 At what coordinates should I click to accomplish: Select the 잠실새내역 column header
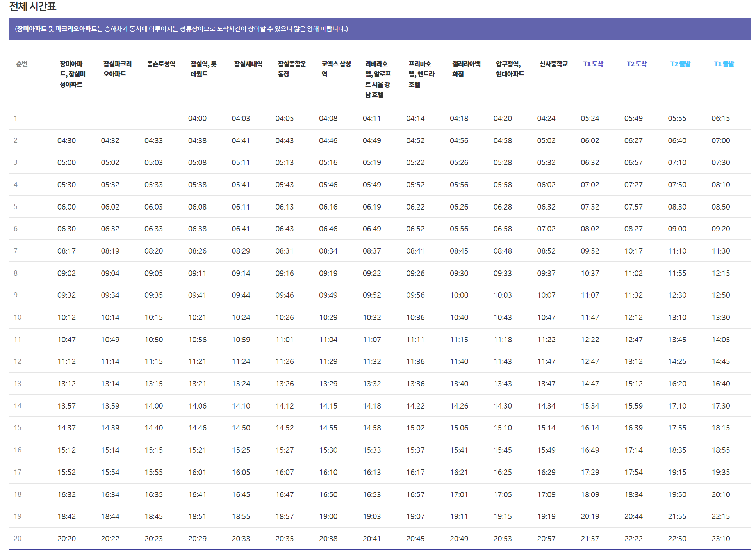(x=248, y=64)
